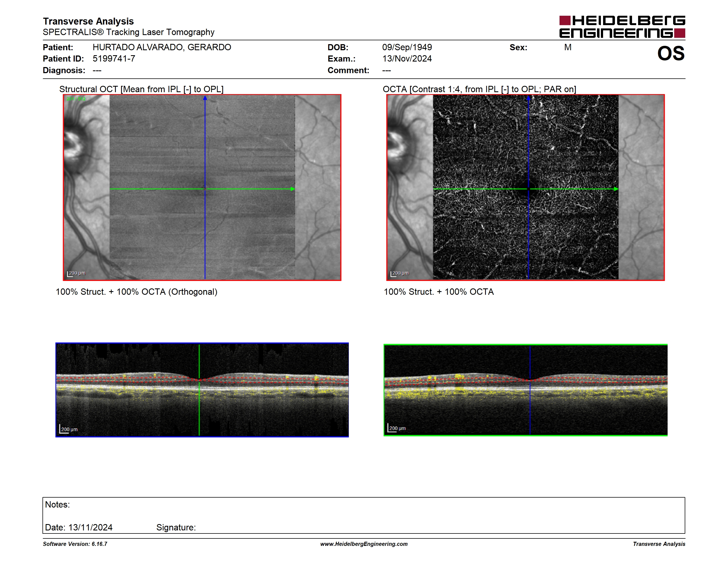
Task: Click the 'OS' eye laterality label
Action: tap(671, 53)
